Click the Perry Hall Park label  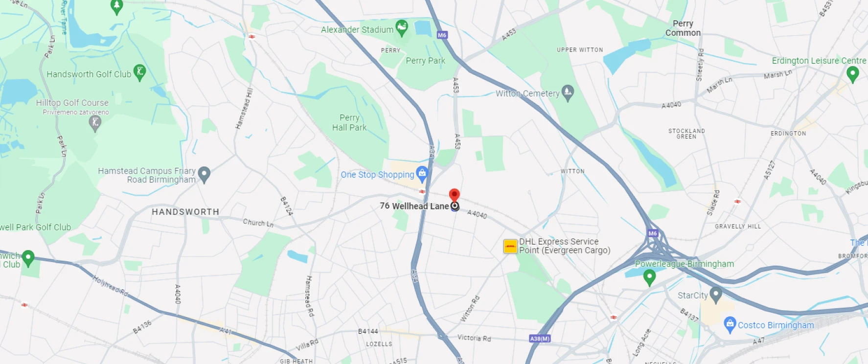349,122
